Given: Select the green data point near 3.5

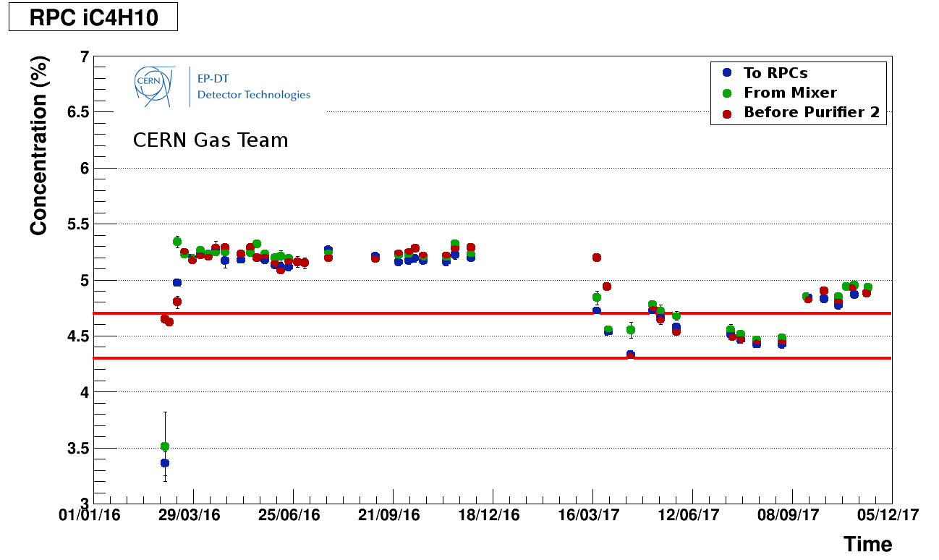Looking at the screenshot, I should click(165, 446).
